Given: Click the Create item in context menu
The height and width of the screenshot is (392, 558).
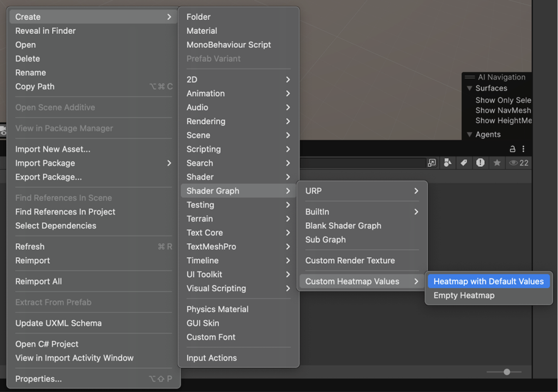Looking at the screenshot, I should pos(93,17).
